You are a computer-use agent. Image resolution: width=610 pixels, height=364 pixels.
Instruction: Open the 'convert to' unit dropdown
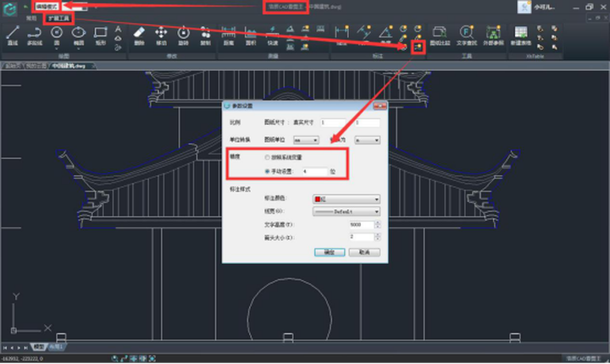pyautogui.click(x=367, y=140)
